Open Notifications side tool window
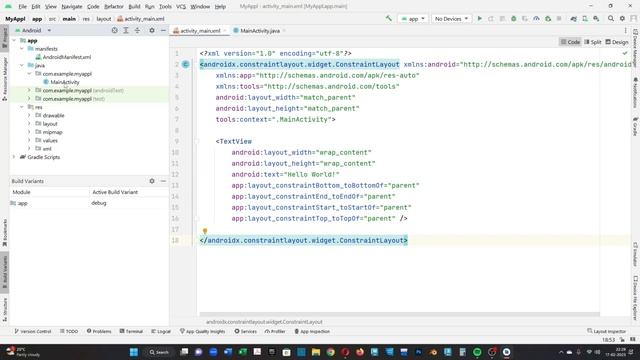The height and width of the screenshot is (360, 640). [x=636, y=93]
